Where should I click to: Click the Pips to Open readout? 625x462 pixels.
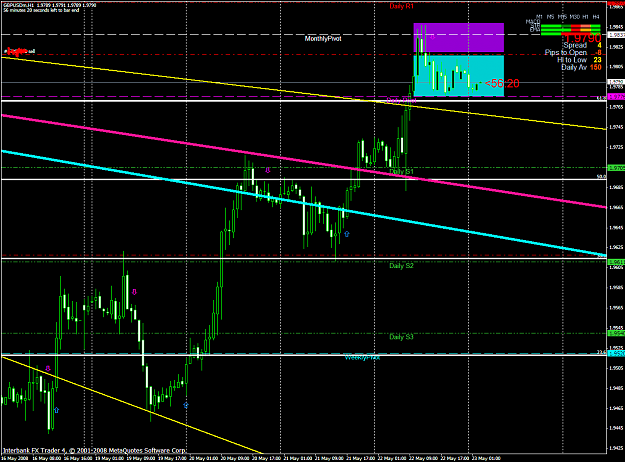click(573, 53)
